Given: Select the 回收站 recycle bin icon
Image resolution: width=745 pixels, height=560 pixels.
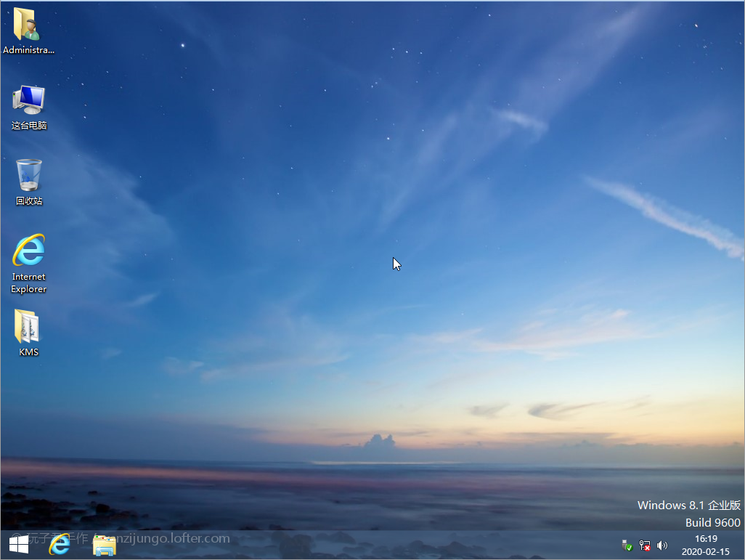Looking at the screenshot, I should (x=29, y=175).
